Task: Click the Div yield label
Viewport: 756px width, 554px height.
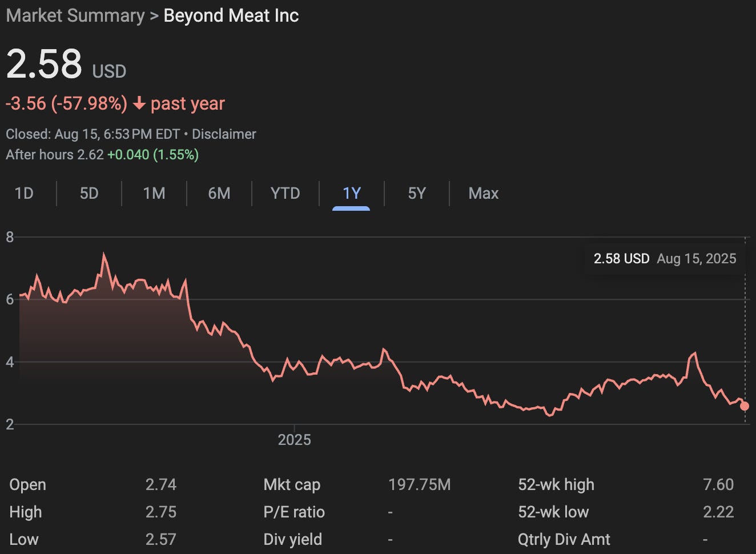Action: tap(293, 540)
